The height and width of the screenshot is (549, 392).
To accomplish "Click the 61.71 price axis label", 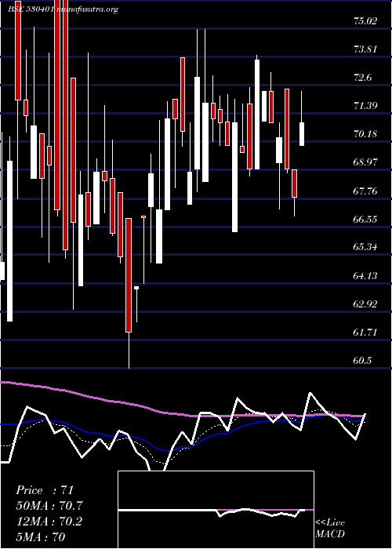I will (x=365, y=333).
